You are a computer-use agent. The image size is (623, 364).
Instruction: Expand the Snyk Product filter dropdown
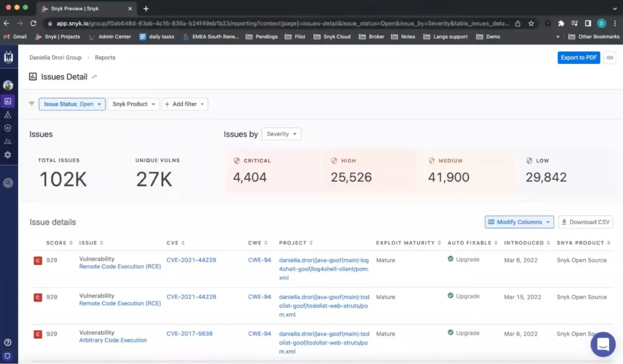tap(133, 104)
